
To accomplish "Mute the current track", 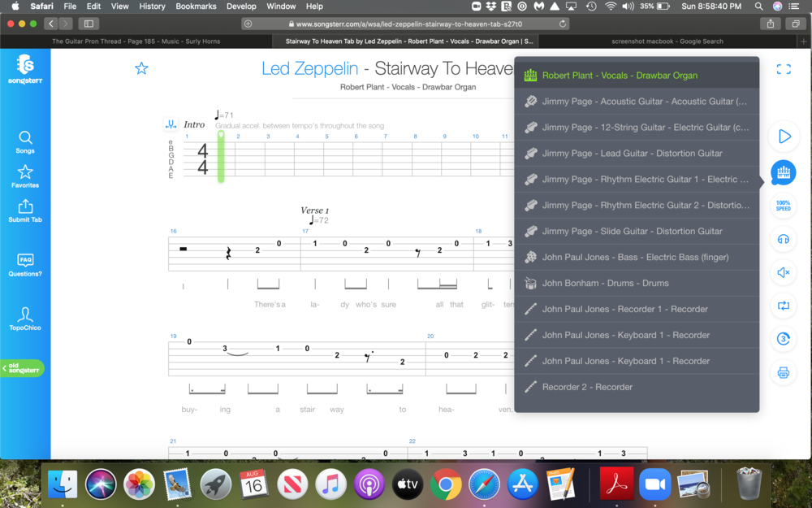I will [784, 272].
